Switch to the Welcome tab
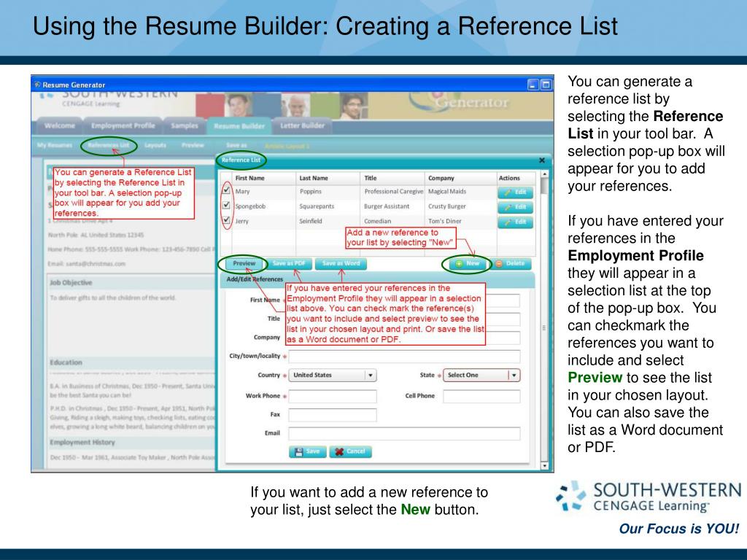The width and height of the screenshot is (747, 560). point(59,125)
